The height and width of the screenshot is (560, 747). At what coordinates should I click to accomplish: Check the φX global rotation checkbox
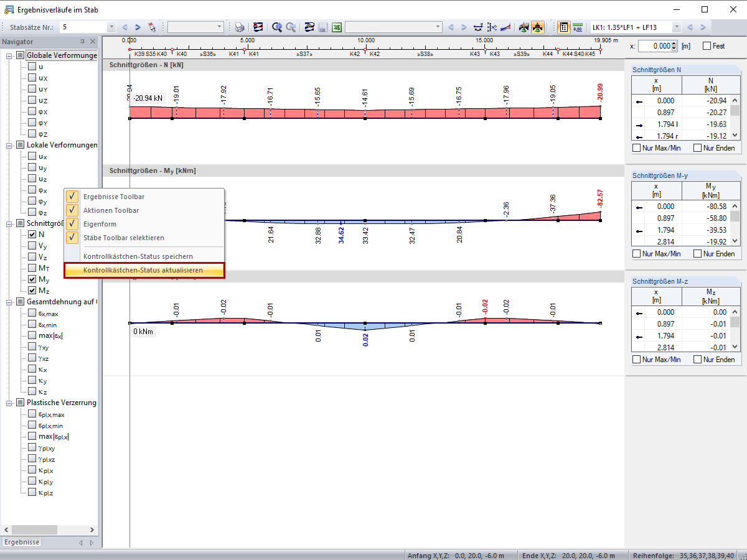pyautogui.click(x=32, y=111)
